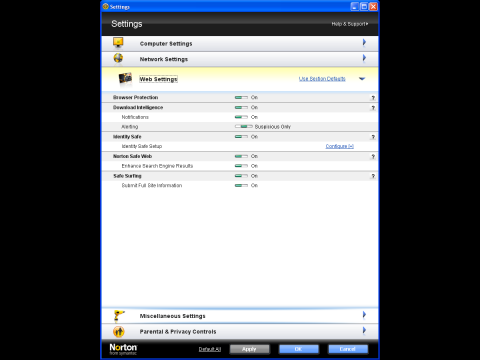
Task: Select Web Settings section label
Action: [158, 79]
